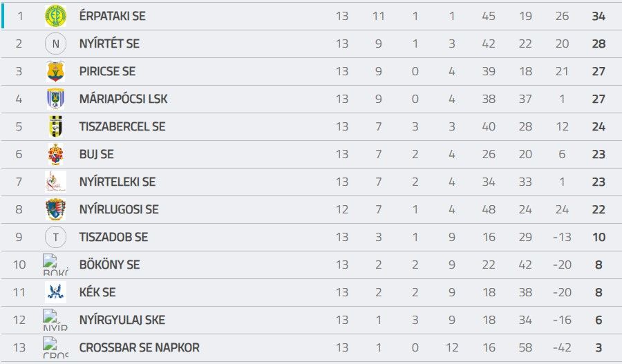Viewport: 622px width, 364px height.
Task: Click the Érpataki SE yellow-green club crest
Action: (x=55, y=16)
